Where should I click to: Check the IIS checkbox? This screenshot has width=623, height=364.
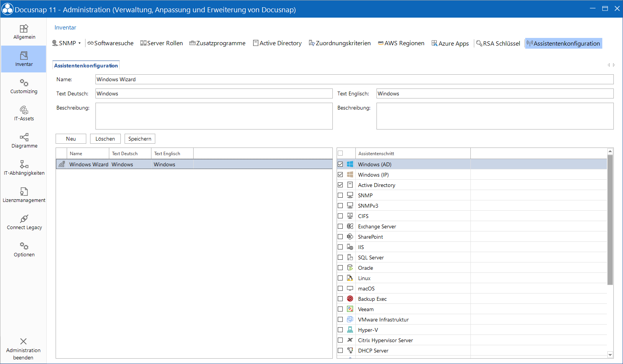click(340, 247)
